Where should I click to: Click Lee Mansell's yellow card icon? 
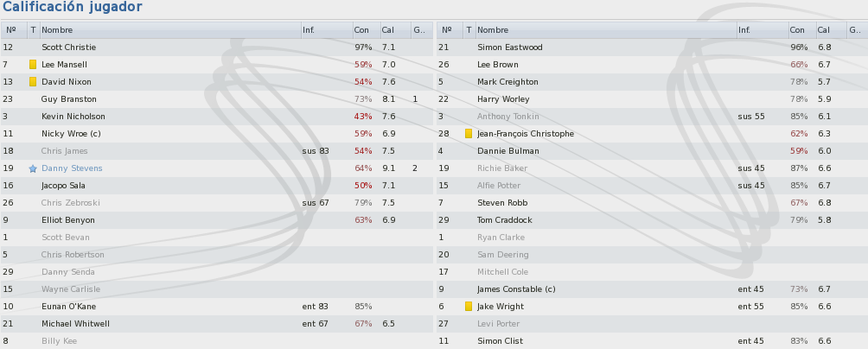pyautogui.click(x=33, y=65)
